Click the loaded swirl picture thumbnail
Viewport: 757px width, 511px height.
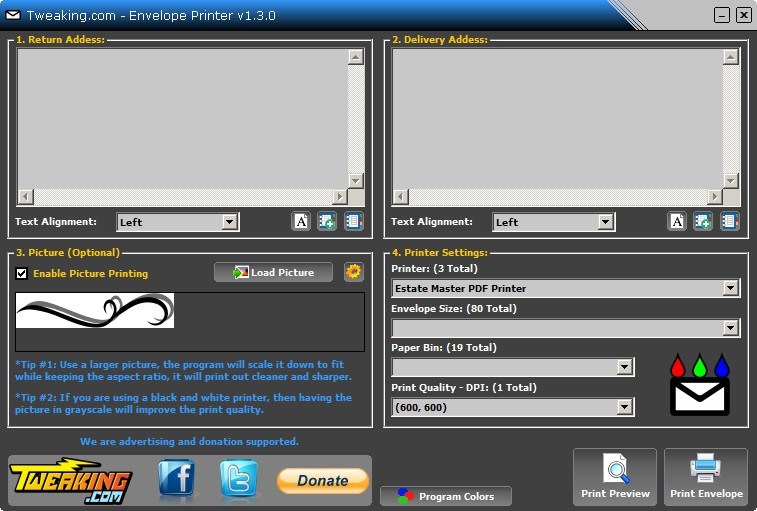coord(95,311)
